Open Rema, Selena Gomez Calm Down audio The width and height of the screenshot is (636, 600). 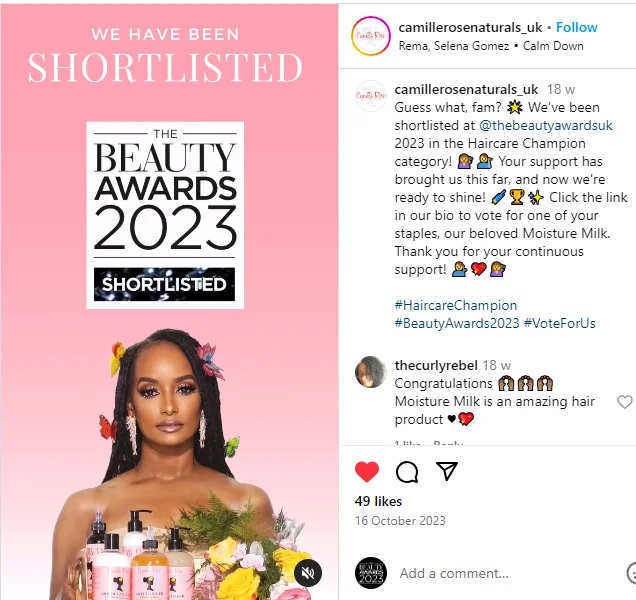coord(491,46)
